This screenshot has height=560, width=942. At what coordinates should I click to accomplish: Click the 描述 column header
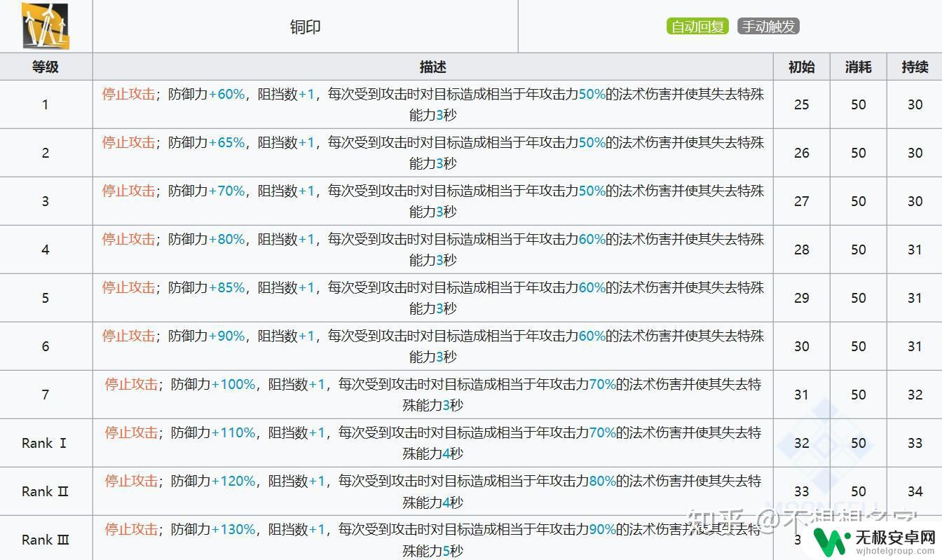432,67
